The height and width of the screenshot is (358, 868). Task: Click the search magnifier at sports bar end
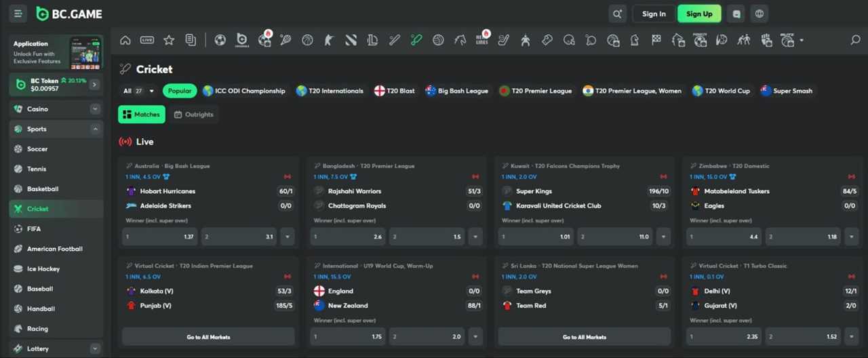tap(855, 41)
